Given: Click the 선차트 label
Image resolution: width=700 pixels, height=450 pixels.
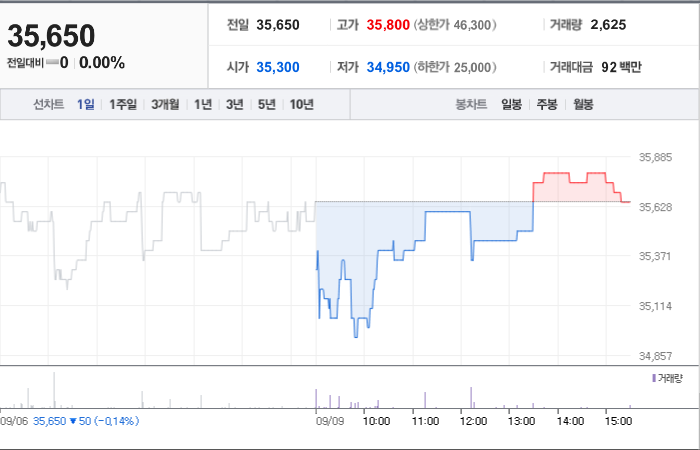Looking at the screenshot, I should [x=49, y=104].
